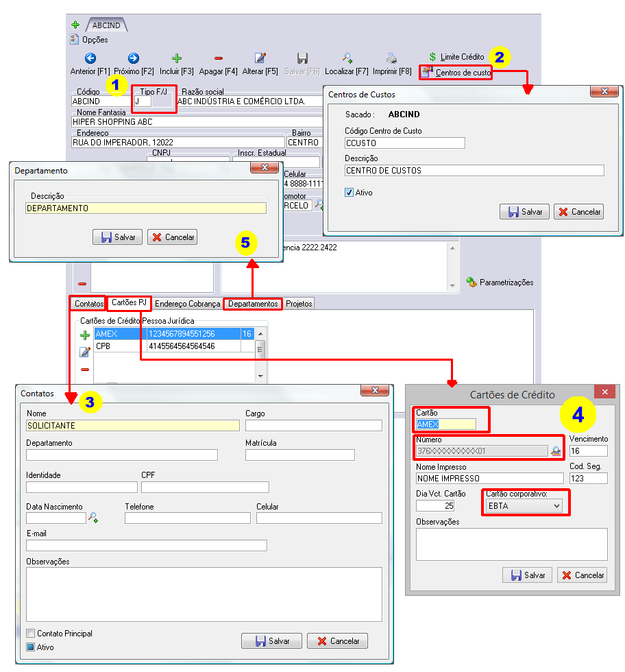Select the CPB card row in the list
The height and width of the screenshot is (672, 625).
point(174,346)
